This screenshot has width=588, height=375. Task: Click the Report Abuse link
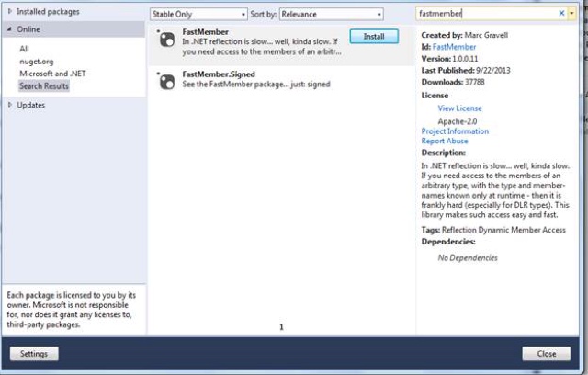(x=445, y=141)
